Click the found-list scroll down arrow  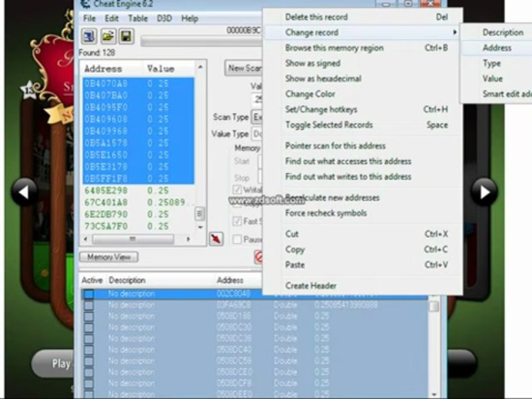pyautogui.click(x=200, y=227)
